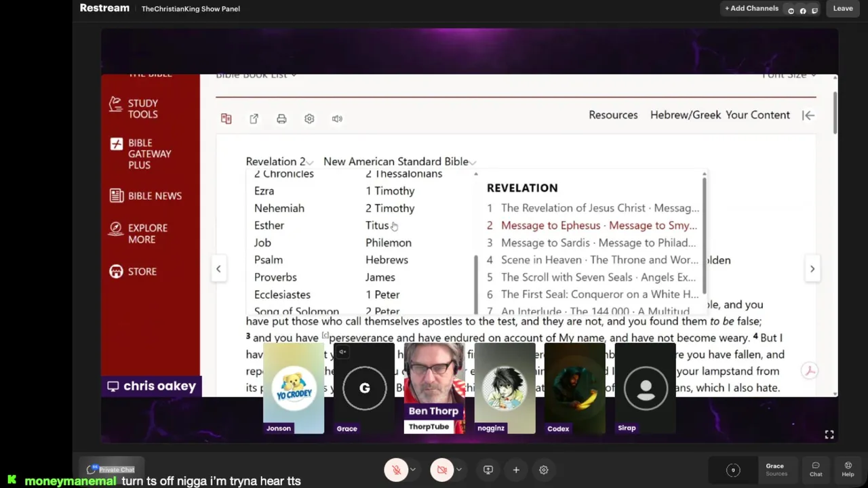Open Bible Gateway Plus in the sidebar
Image resolution: width=868 pixels, height=488 pixels.
point(141,154)
